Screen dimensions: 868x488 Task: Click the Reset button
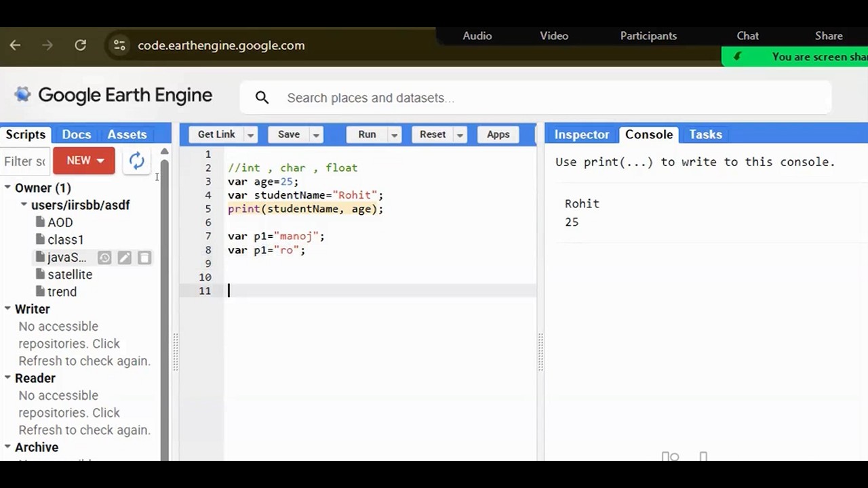click(x=433, y=134)
